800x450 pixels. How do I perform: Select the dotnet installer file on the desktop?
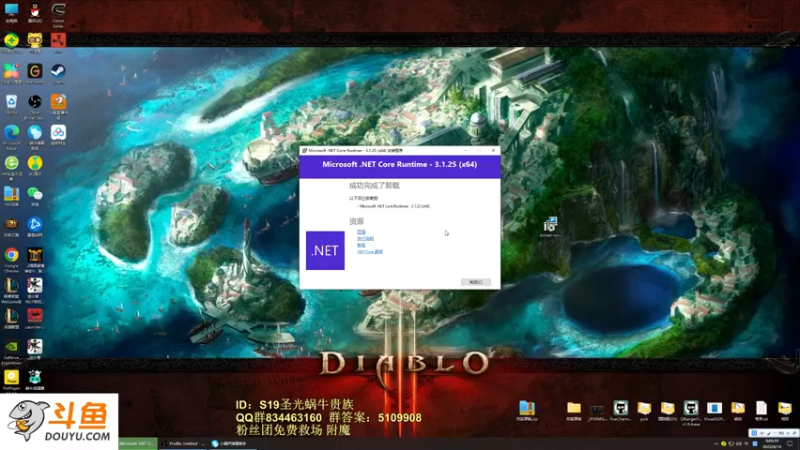(550, 226)
